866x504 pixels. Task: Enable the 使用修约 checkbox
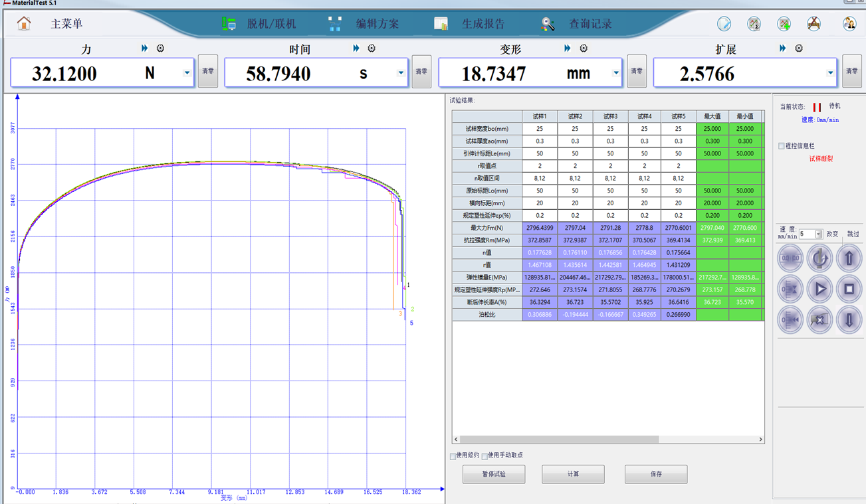(453, 456)
